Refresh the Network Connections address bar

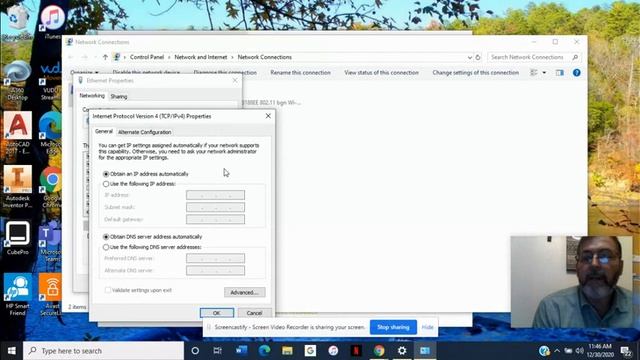[x=478, y=58]
